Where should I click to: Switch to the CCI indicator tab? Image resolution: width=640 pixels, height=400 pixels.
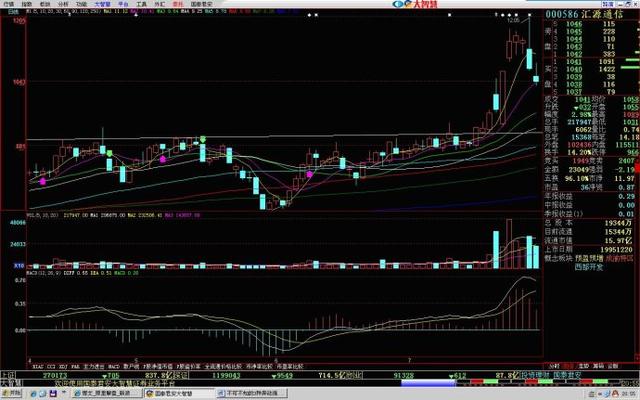click(51, 367)
